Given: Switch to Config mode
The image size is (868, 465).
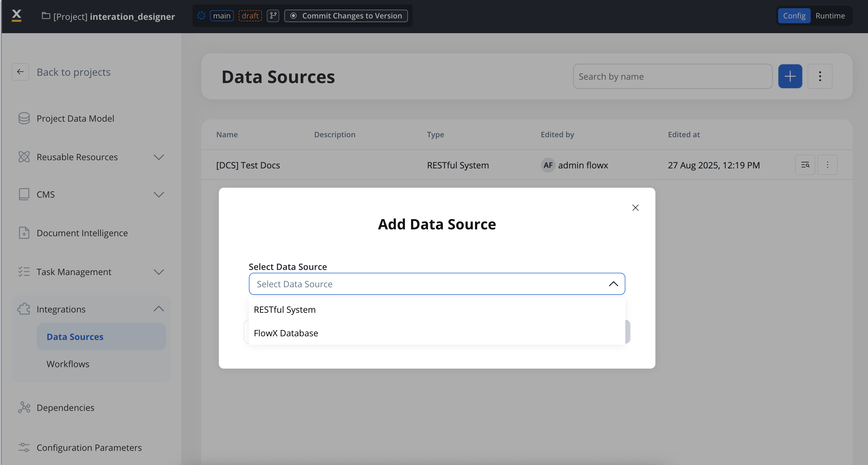Looking at the screenshot, I should coord(794,16).
